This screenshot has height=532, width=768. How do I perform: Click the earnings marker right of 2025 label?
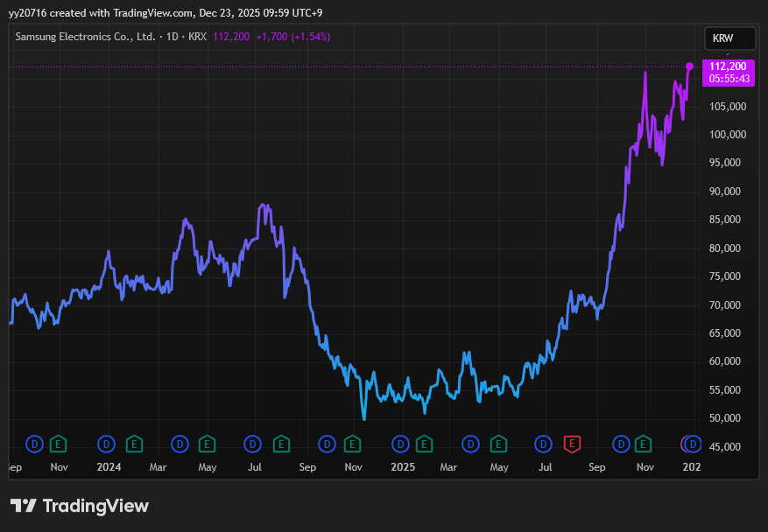[425, 444]
